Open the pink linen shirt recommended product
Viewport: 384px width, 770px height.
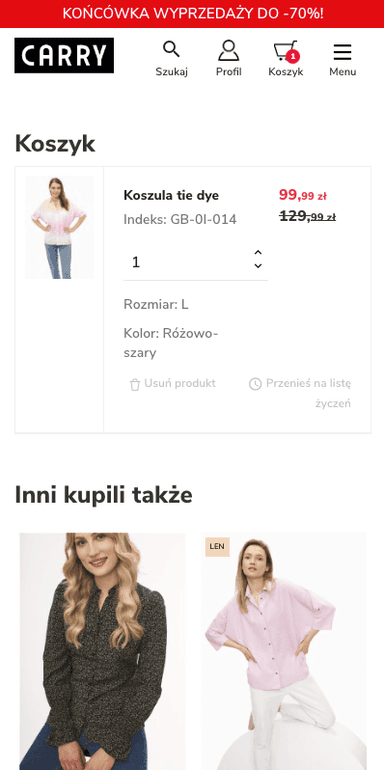[x=283, y=651]
